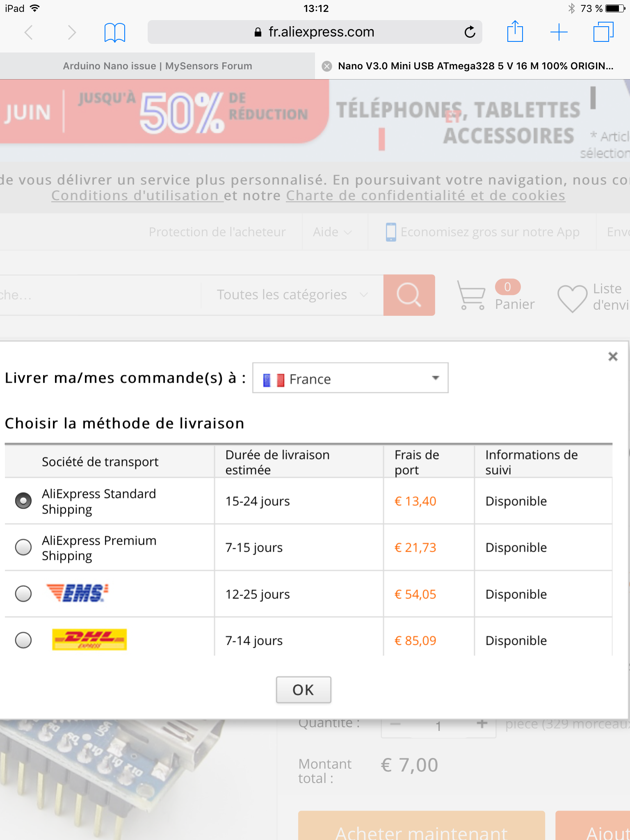630x840 pixels.
Task: Tap the Safari share icon
Action: click(515, 32)
